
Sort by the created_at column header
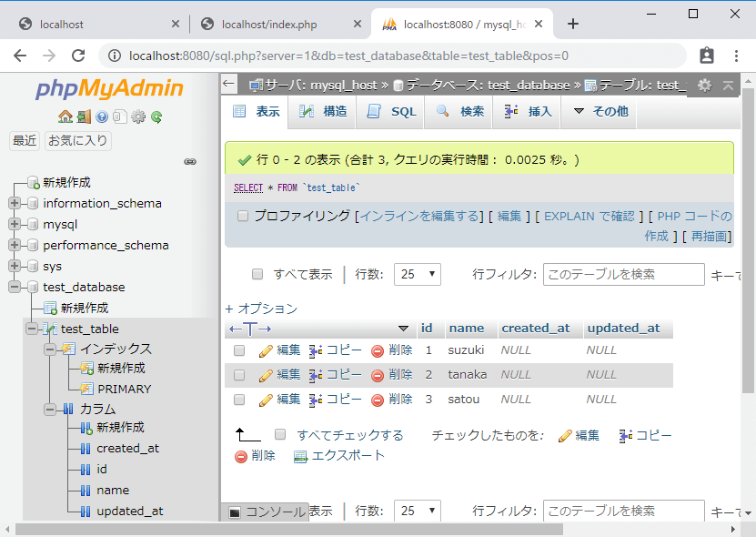[x=536, y=329]
